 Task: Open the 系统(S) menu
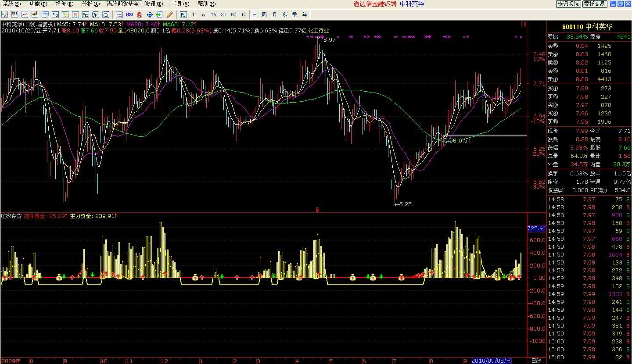point(12,4)
